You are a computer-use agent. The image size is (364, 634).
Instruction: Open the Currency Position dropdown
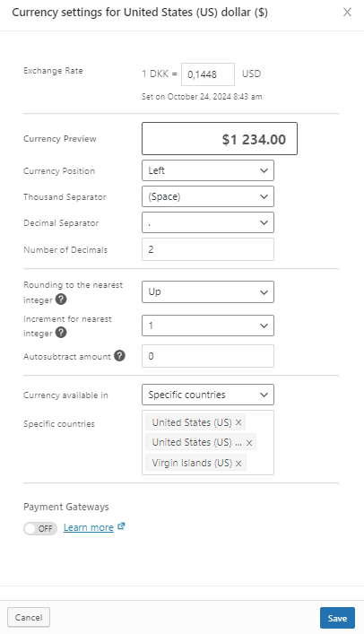point(208,170)
